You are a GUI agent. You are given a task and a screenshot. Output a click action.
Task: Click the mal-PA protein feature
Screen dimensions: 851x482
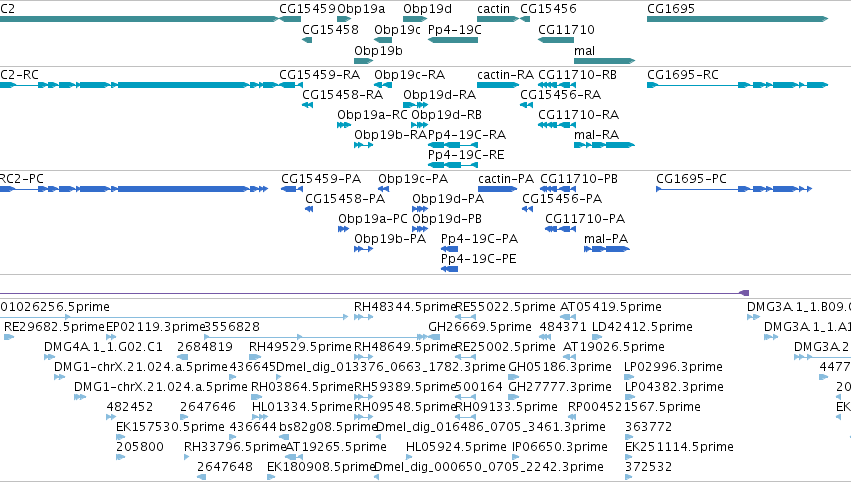click(607, 250)
